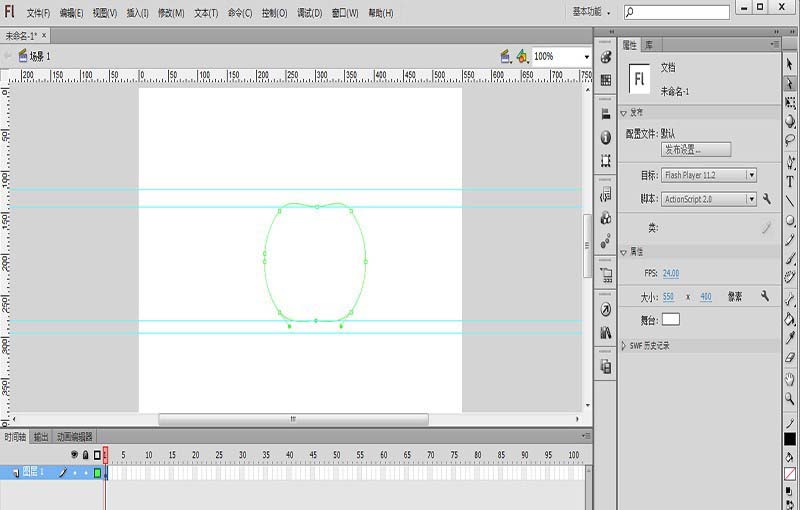Select the 3D Rotation tool

(x=790, y=121)
